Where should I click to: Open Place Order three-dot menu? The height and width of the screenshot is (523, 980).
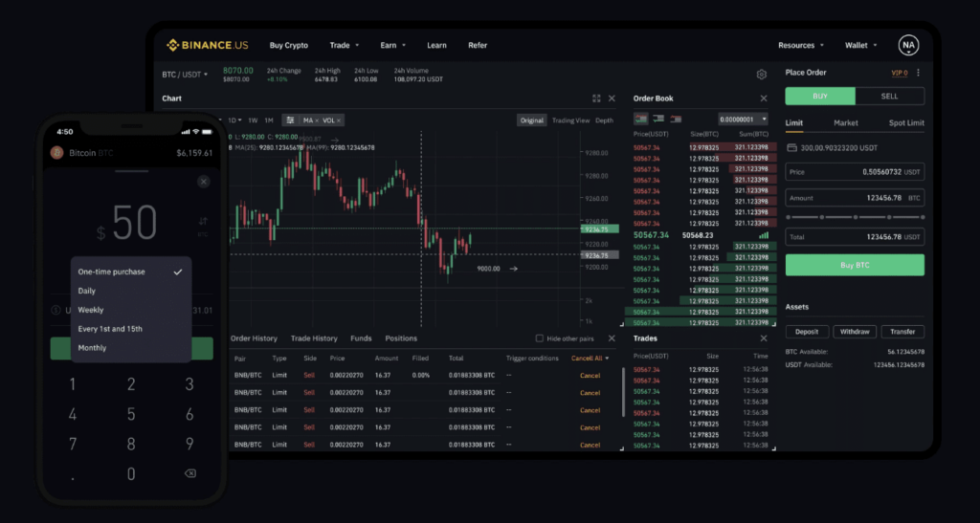pyautogui.click(x=918, y=73)
